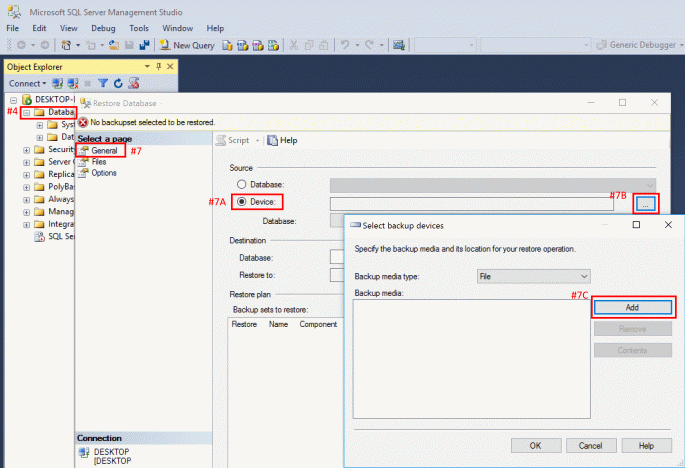This screenshot has width=685, height=468.
Task: Collapse the Databases tree node
Action: tap(27, 112)
